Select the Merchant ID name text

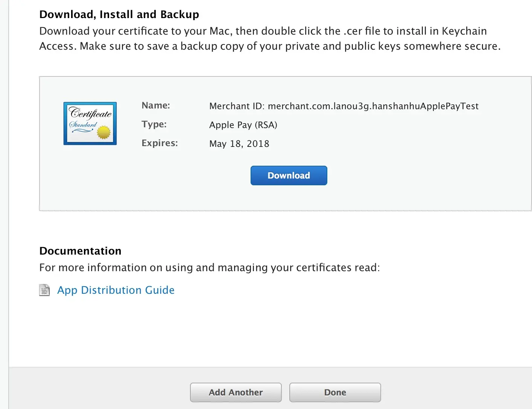tap(344, 106)
